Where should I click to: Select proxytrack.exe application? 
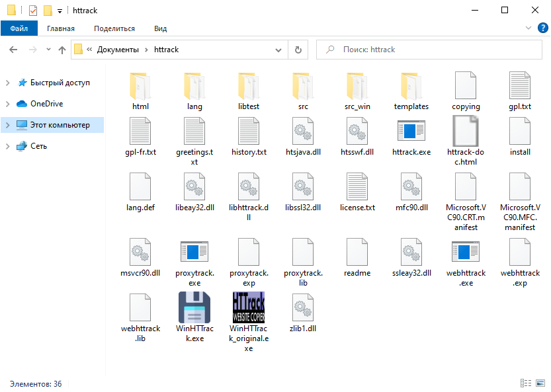point(194,262)
